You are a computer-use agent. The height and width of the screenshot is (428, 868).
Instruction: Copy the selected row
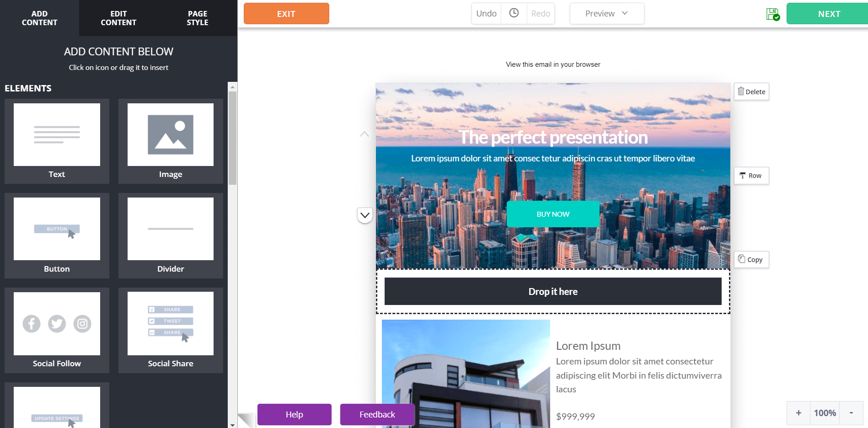point(751,259)
